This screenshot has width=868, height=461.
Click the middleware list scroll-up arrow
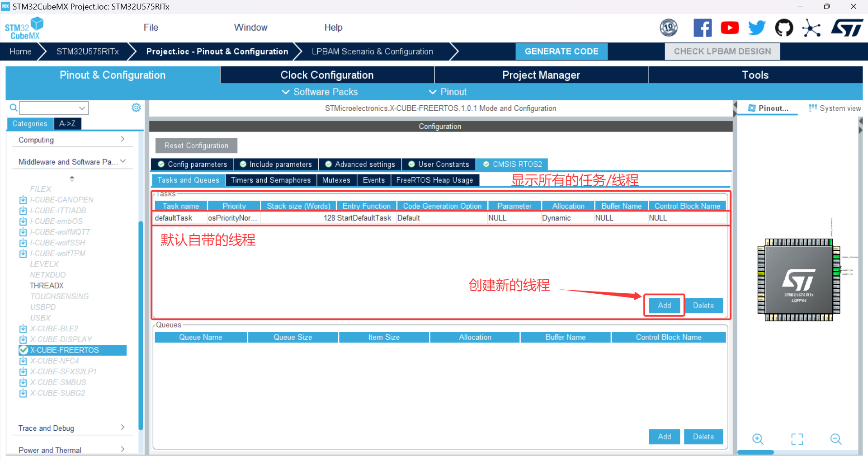[72, 179]
